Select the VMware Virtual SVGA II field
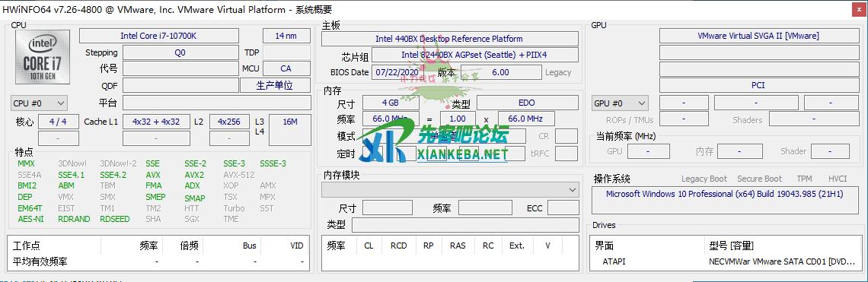 click(x=758, y=36)
